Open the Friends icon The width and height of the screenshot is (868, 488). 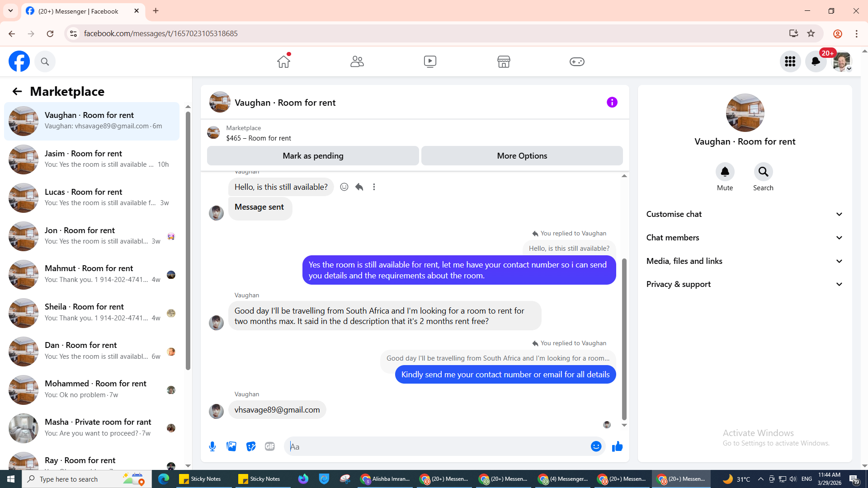357,61
